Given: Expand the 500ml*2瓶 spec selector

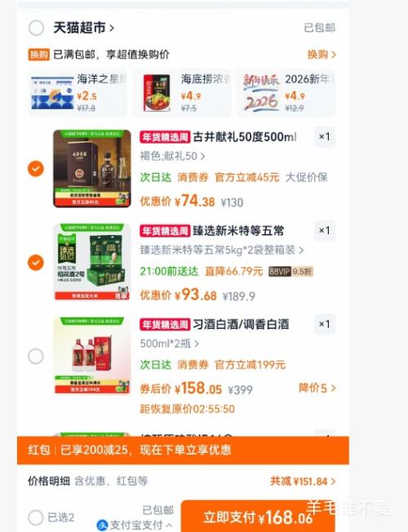Looking at the screenshot, I should (170, 344).
